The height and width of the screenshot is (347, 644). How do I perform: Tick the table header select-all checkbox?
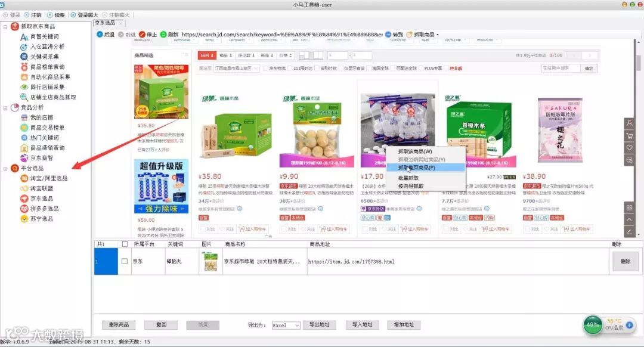pos(125,244)
